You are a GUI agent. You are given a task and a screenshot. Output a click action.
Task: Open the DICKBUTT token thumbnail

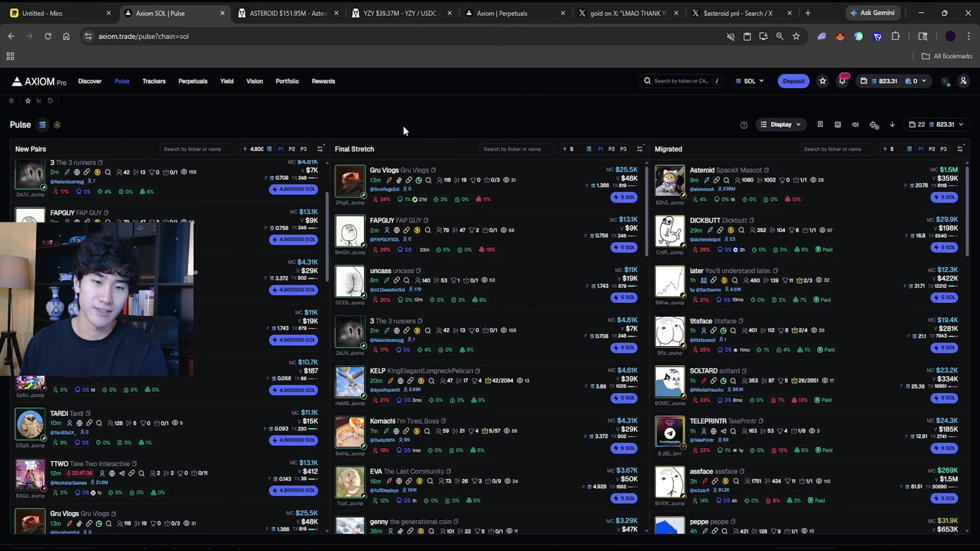(x=670, y=231)
